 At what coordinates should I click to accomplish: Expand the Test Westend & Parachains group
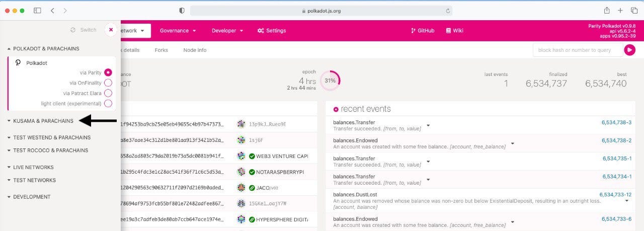pos(49,137)
